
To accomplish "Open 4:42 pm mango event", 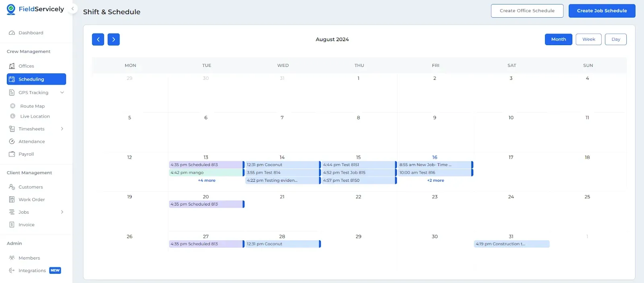I will (206, 173).
